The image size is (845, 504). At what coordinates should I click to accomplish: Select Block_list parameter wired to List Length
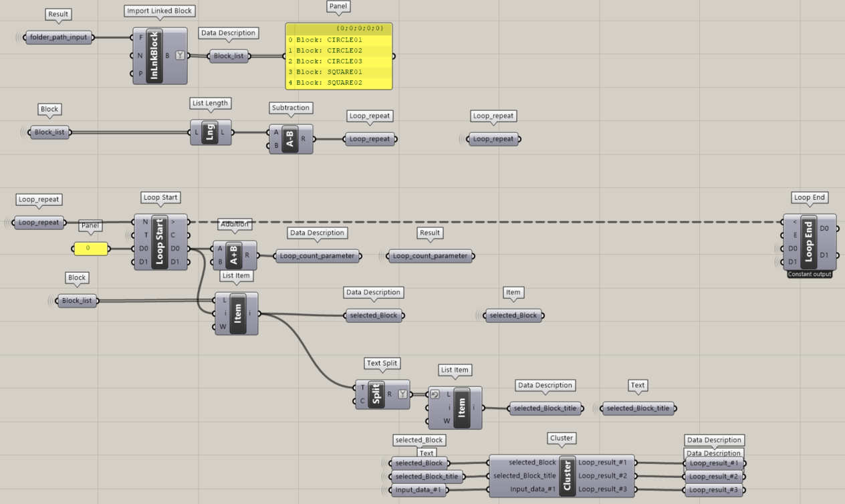point(49,132)
